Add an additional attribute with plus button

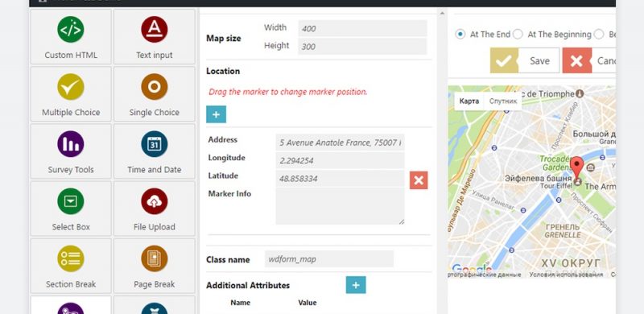point(356,285)
